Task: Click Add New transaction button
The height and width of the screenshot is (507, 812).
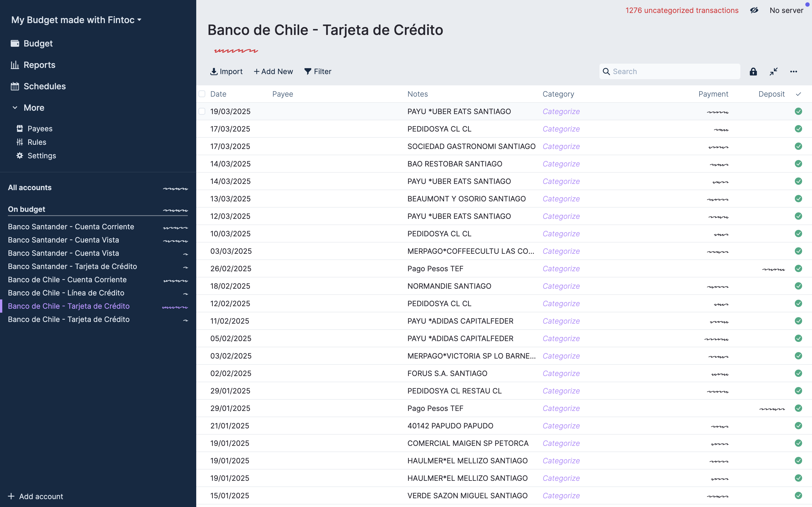Action: [273, 72]
